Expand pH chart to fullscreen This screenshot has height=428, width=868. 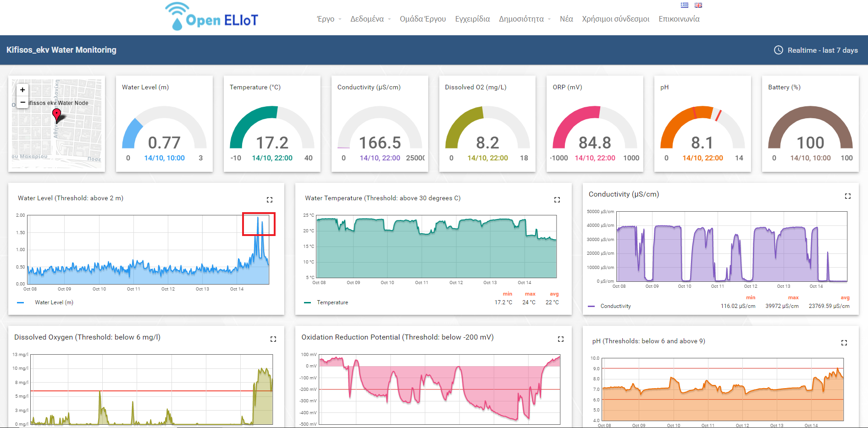coord(844,343)
